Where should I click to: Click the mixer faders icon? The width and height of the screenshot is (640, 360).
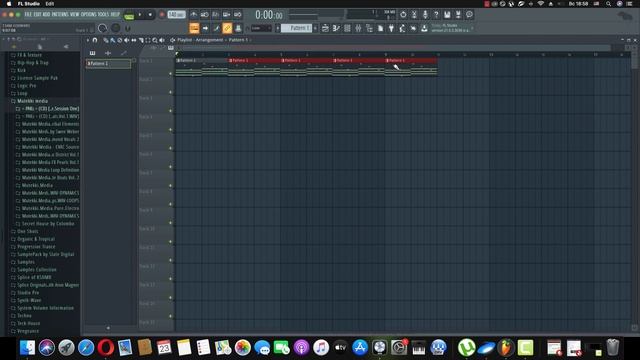coord(358,28)
